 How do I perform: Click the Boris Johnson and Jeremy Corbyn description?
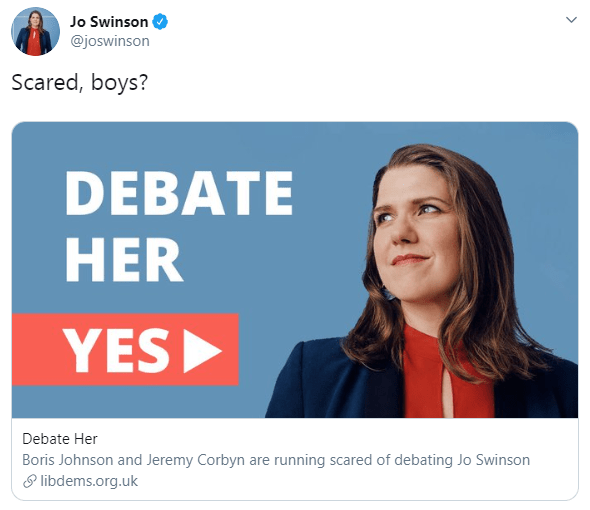(276, 460)
